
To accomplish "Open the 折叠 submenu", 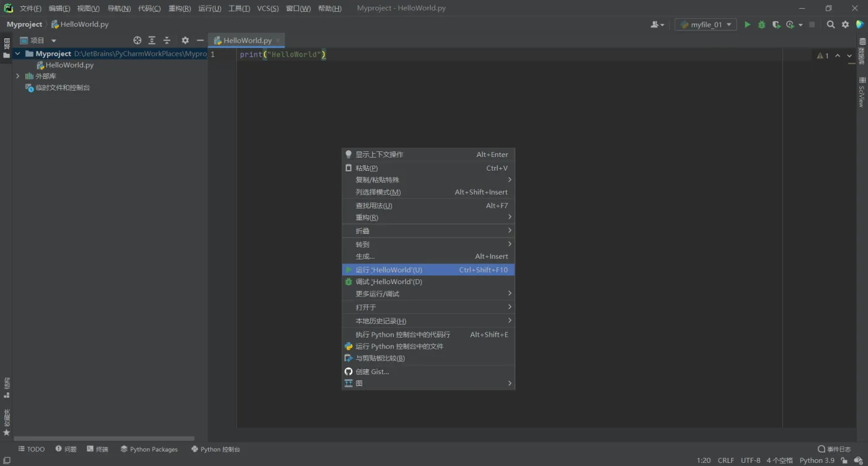I will coord(428,231).
